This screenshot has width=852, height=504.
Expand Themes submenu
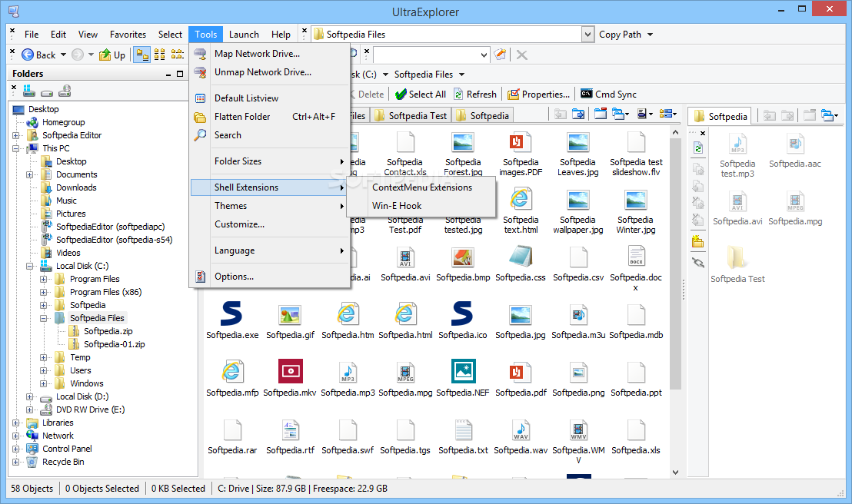[x=269, y=205]
